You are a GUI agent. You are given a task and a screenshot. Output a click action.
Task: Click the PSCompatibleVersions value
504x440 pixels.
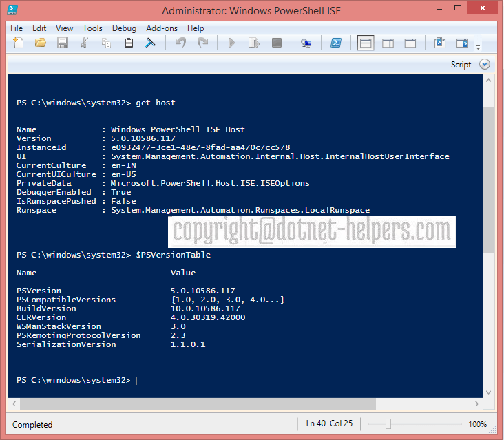[228, 300]
